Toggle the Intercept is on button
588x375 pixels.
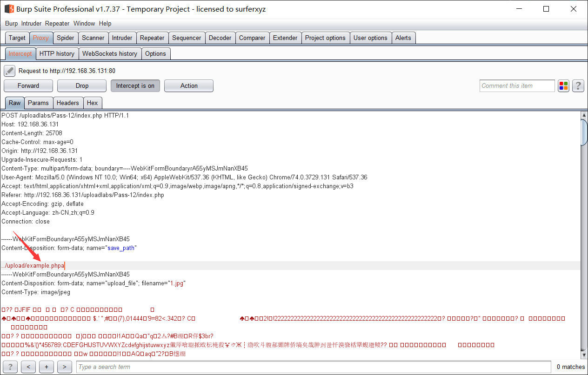coord(135,86)
